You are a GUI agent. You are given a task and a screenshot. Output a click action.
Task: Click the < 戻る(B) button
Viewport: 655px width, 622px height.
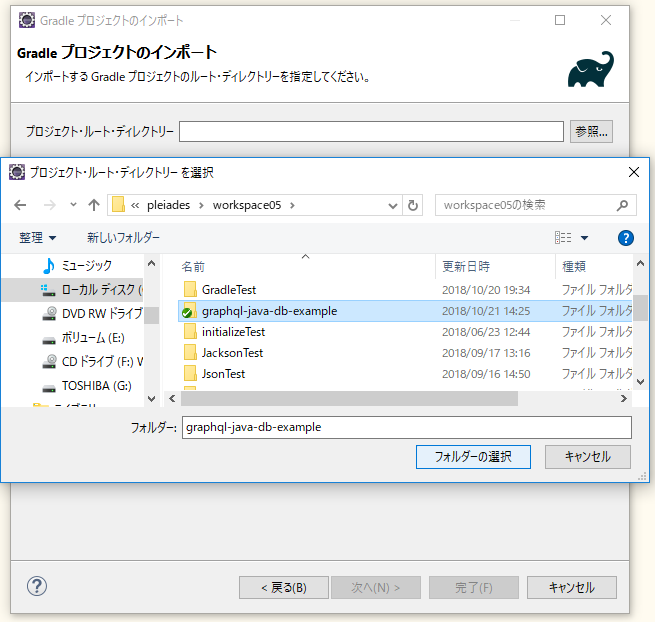tap(284, 588)
